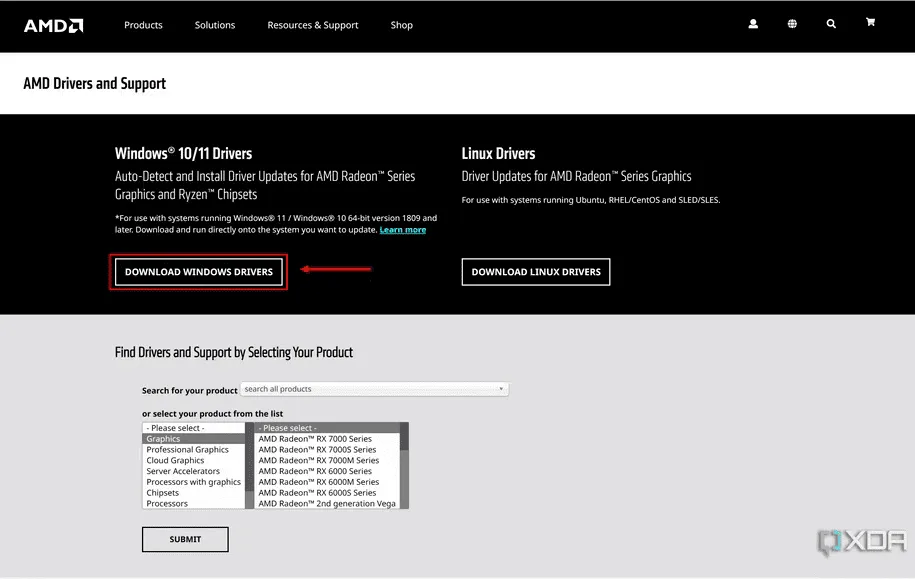Go to the Shop menu item
The image size is (915, 580).
click(401, 25)
